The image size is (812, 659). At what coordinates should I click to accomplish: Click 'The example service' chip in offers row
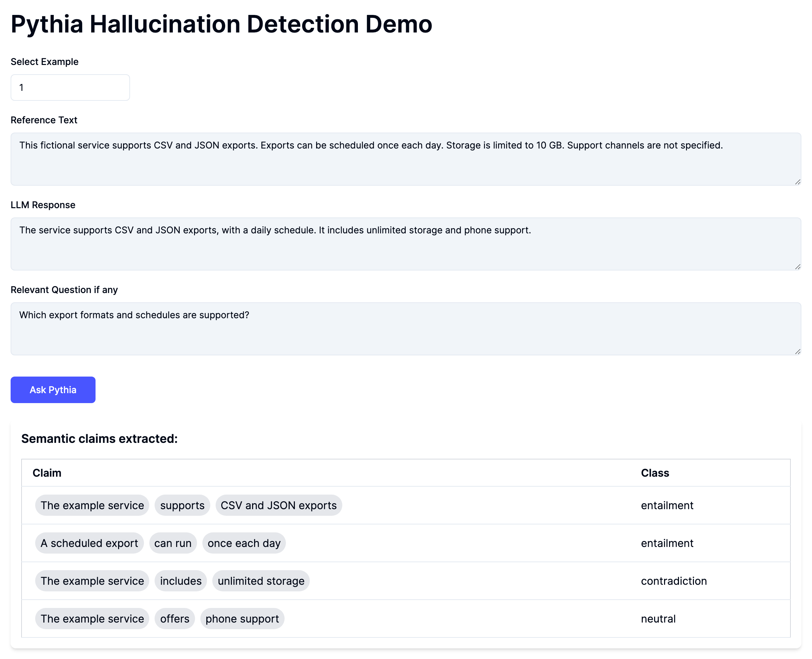pos(92,619)
